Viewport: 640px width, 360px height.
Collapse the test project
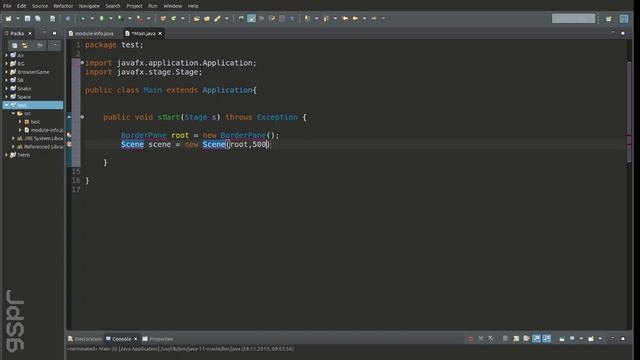coord(7,105)
